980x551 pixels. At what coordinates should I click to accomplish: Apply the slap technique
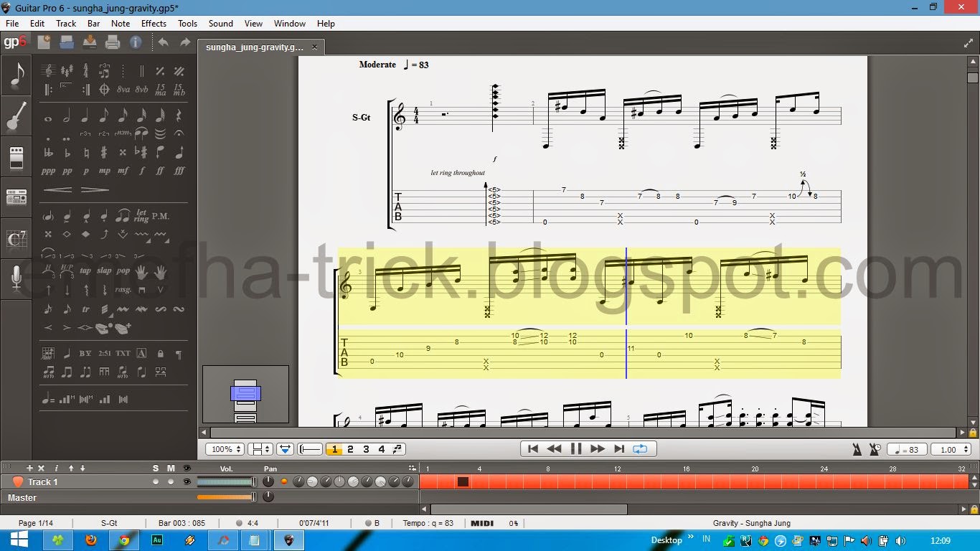[104, 271]
